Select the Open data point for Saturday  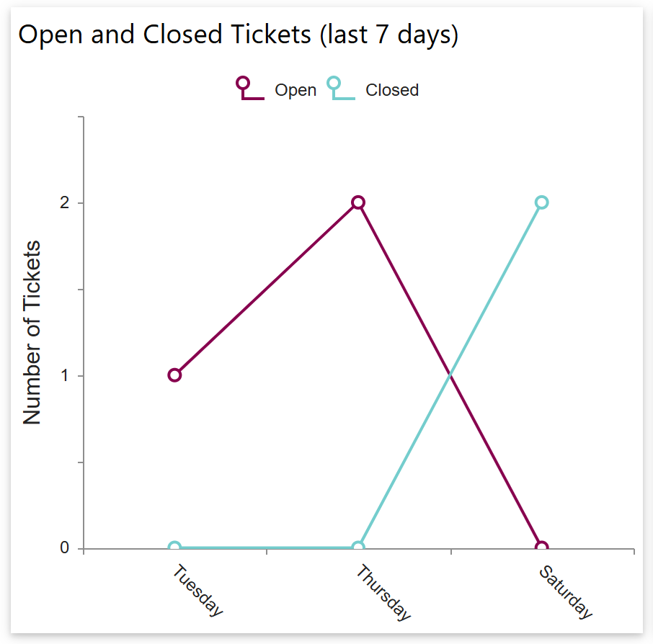coord(542,547)
